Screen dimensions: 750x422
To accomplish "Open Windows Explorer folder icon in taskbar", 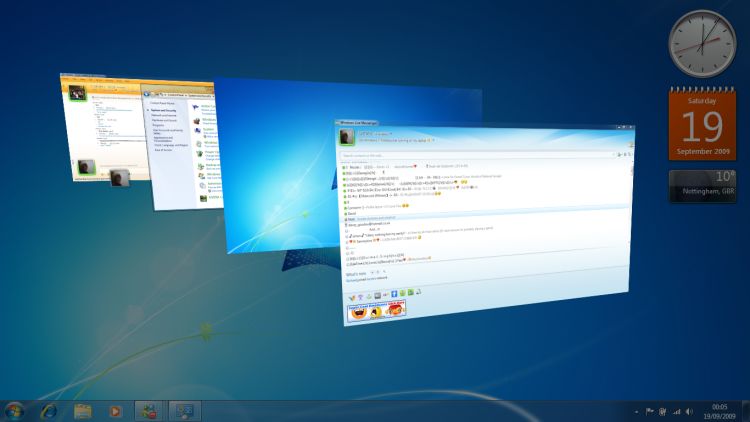I will [x=83, y=410].
